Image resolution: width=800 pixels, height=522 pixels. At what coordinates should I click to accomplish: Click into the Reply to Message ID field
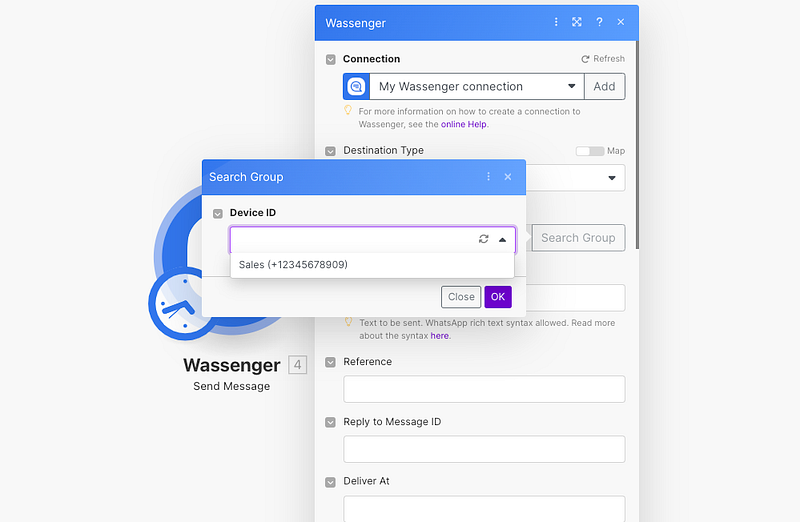pos(484,449)
